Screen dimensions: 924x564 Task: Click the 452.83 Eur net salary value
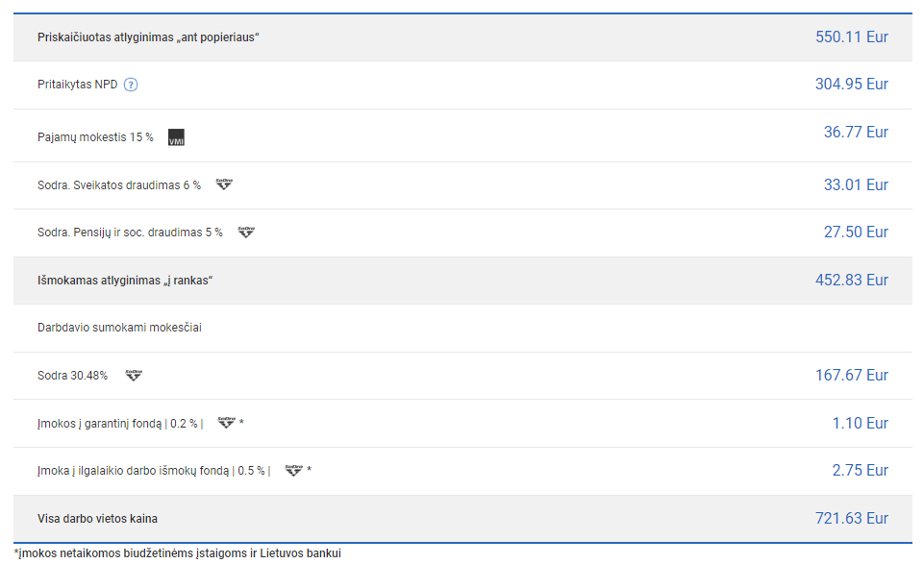[851, 281]
